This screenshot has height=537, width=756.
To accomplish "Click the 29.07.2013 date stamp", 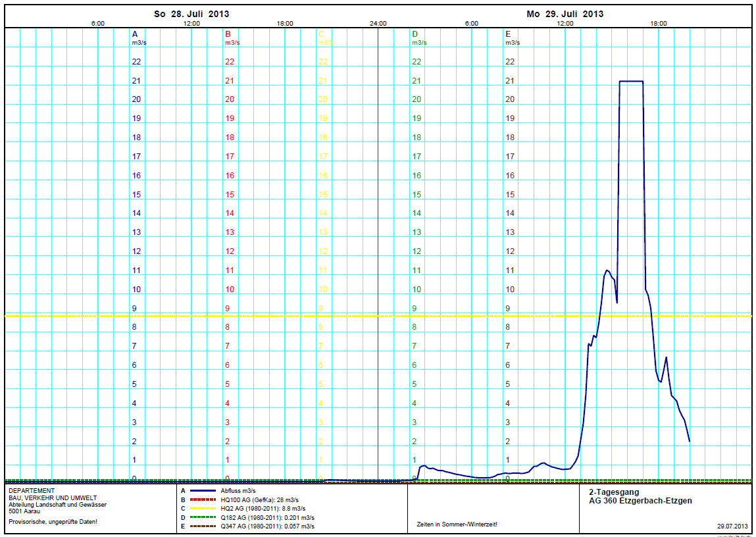I will [x=732, y=526].
